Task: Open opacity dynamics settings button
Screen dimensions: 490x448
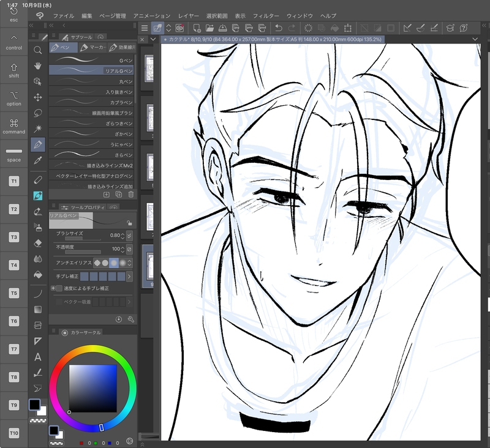Action: 129,249
